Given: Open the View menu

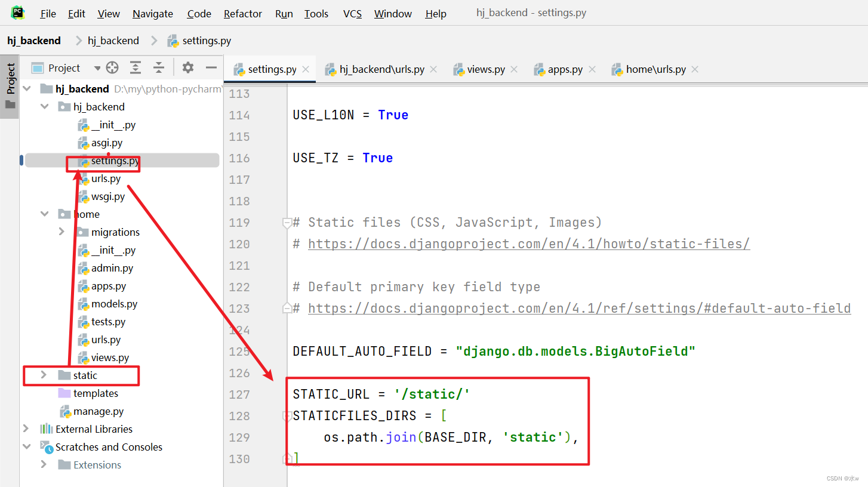Looking at the screenshot, I should click(x=109, y=14).
